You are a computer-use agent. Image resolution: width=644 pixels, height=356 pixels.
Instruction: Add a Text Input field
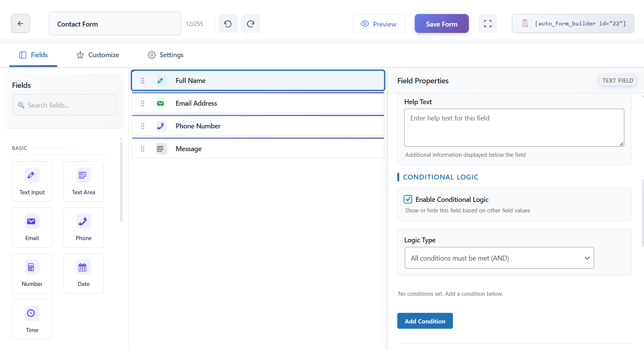(x=32, y=181)
